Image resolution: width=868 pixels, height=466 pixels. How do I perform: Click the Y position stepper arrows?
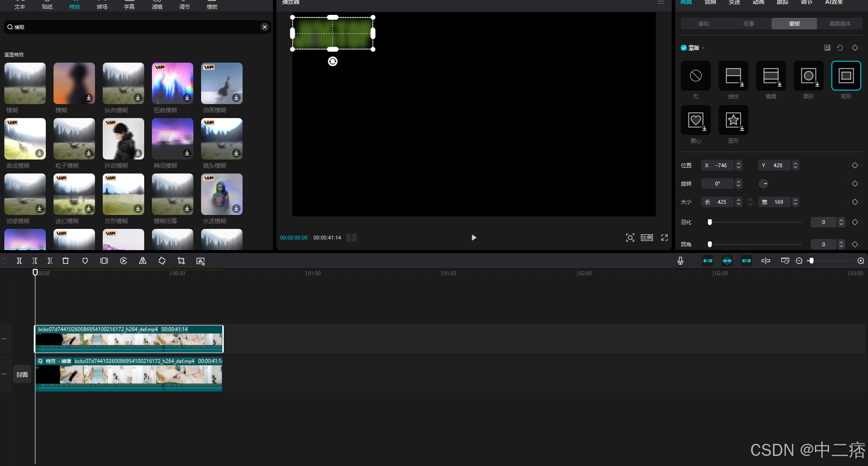tap(796, 165)
